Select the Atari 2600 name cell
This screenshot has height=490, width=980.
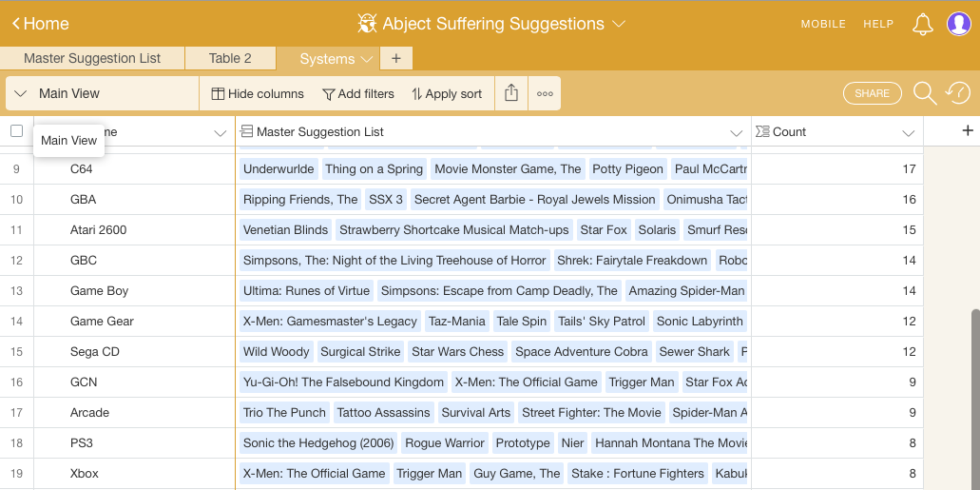[x=134, y=229]
